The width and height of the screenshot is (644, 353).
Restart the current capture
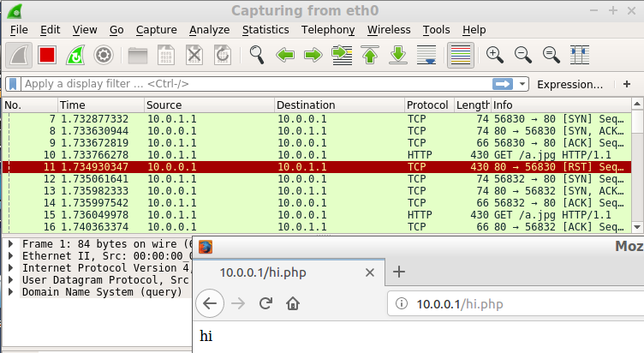[75, 56]
